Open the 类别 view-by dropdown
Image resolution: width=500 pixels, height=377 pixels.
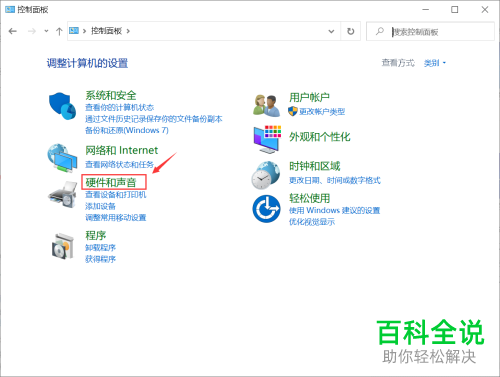click(434, 63)
